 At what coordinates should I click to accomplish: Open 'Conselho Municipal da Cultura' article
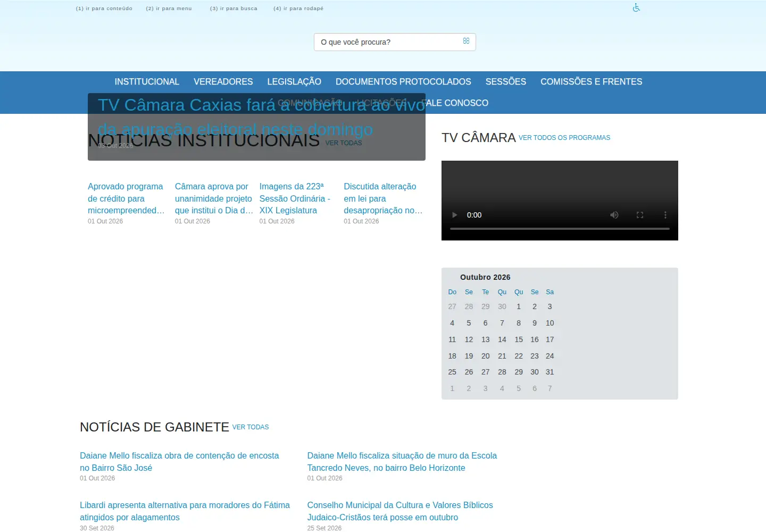click(400, 511)
